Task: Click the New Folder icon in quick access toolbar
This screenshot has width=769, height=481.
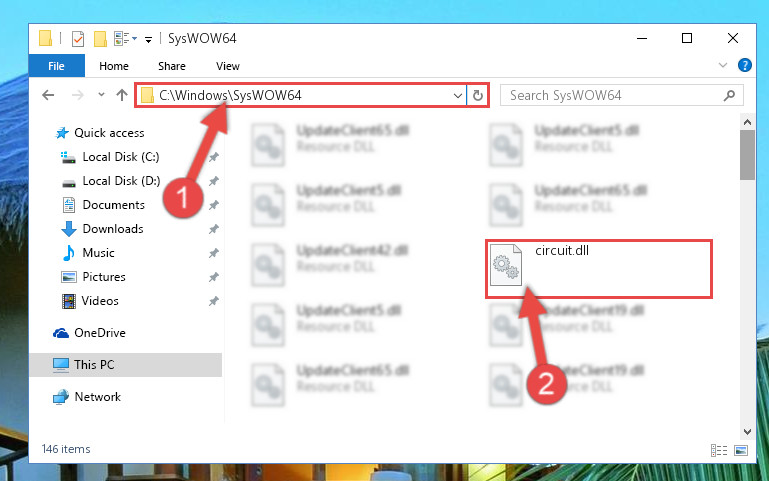Action: coord(100,38)
